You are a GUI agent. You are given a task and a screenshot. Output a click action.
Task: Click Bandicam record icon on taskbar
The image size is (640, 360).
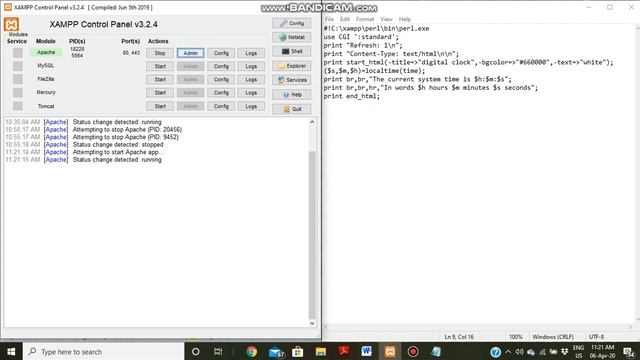(413, 351)
